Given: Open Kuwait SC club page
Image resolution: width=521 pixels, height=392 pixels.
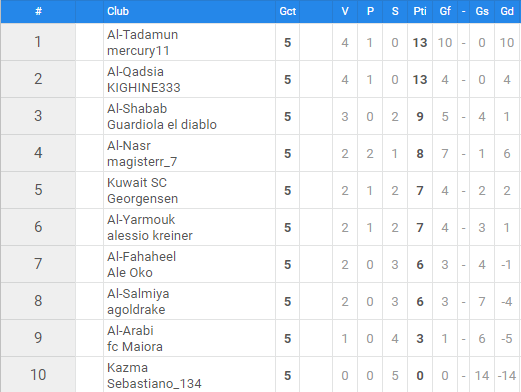Looking at the screenshot, I should coord(137,183).
